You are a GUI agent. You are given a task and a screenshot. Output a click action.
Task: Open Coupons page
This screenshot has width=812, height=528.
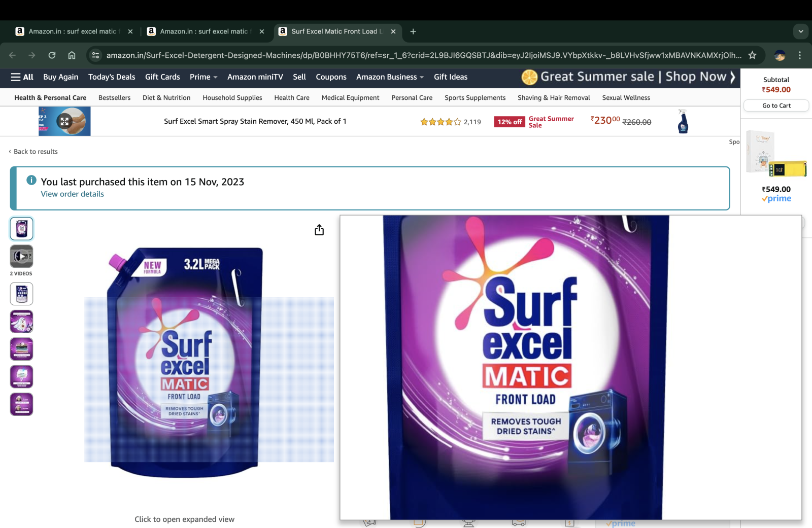tap(331, 77)
